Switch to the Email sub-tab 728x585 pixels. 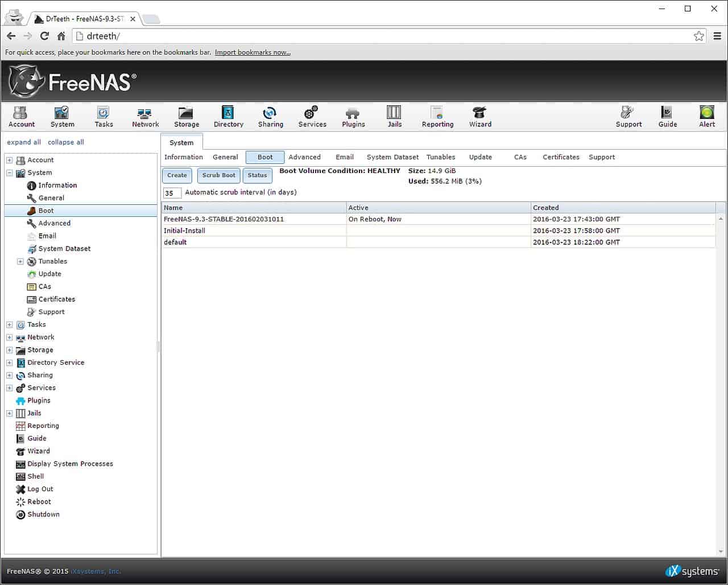tap(345, 157)
